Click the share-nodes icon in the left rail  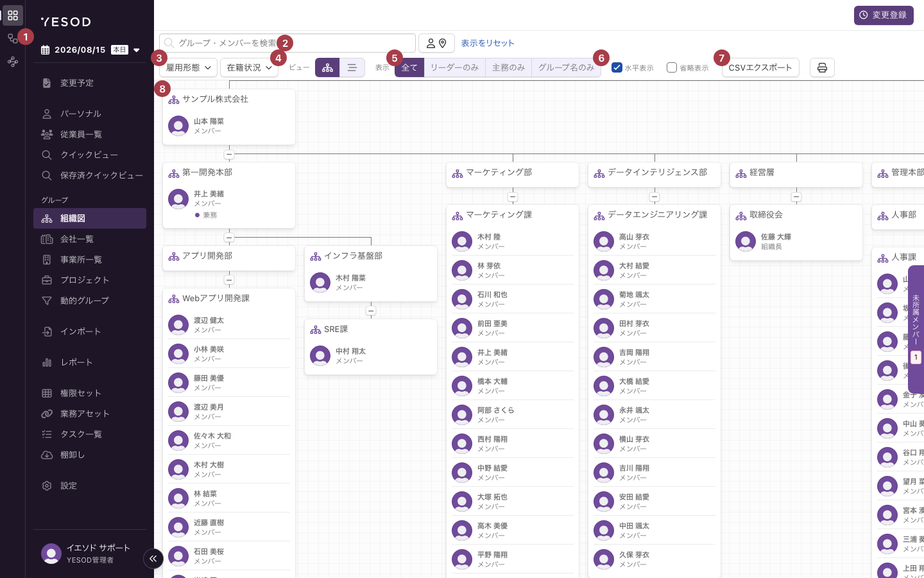click(x=13, y=62)
